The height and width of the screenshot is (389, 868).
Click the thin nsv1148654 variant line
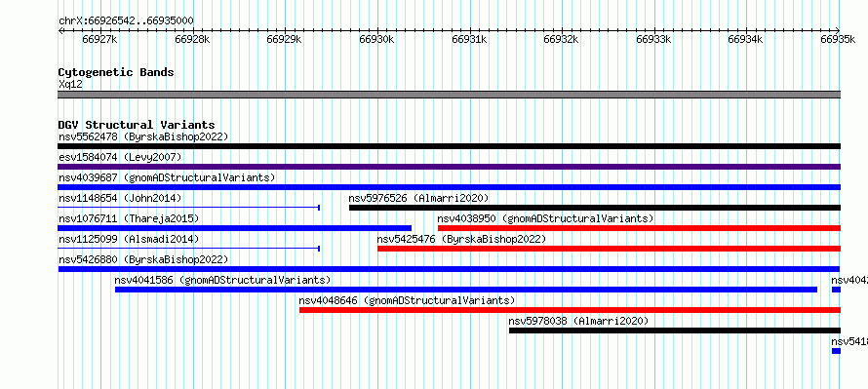click(x=189, y=208)
